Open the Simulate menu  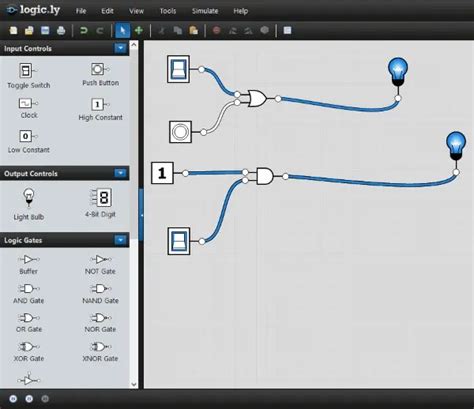tap(205, 11)
